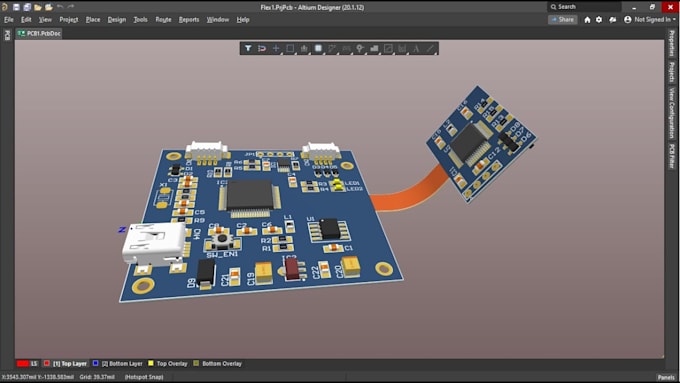Click the Place Component chip icon

[x=318, y=49]
